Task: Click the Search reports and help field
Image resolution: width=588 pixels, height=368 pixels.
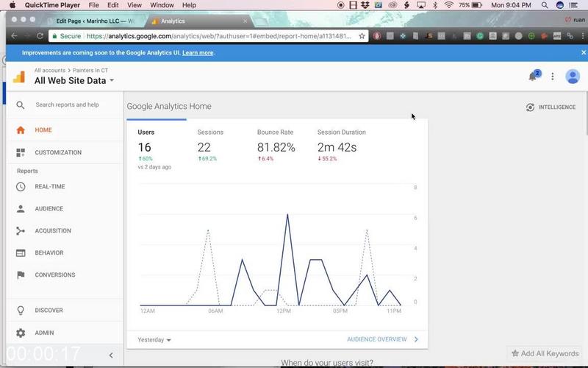Action: tap(68, 105)
